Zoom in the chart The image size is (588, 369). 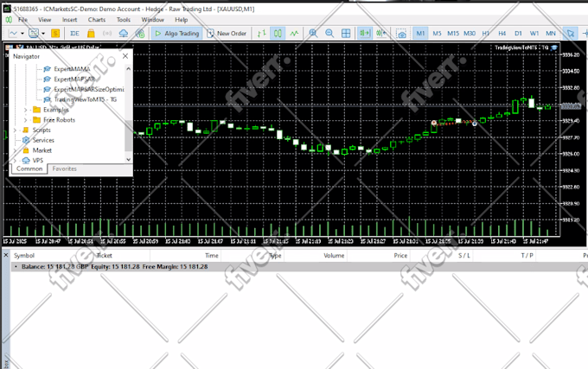click(x=313, y=34)
